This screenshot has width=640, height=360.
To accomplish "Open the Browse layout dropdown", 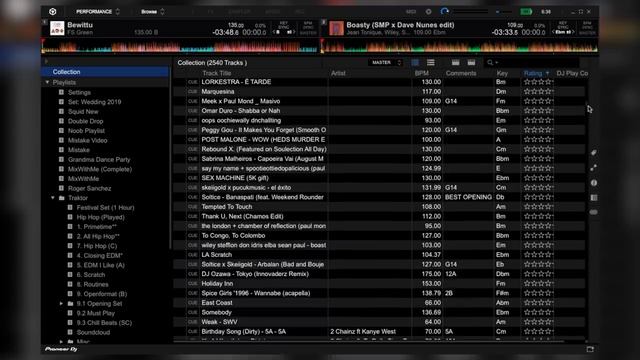I will click(153, 11).
